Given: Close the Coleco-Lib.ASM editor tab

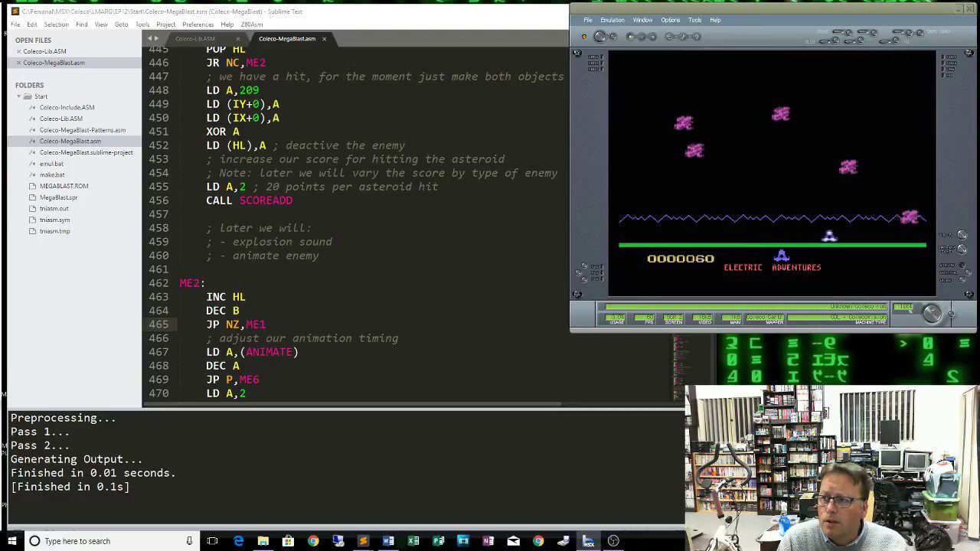Looking at the screenshot, I should pyautogui.click(x=238, y=38).
